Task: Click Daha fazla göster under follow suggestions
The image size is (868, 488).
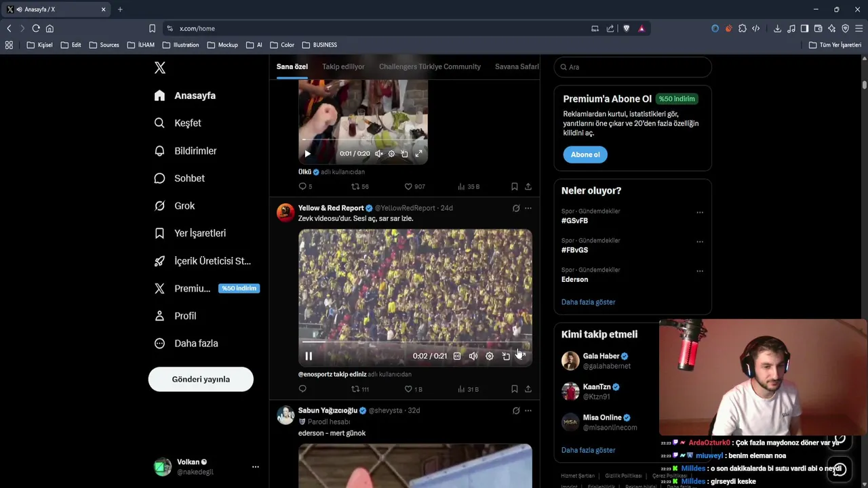Action: pyautogui.click(x=588, y=450)
